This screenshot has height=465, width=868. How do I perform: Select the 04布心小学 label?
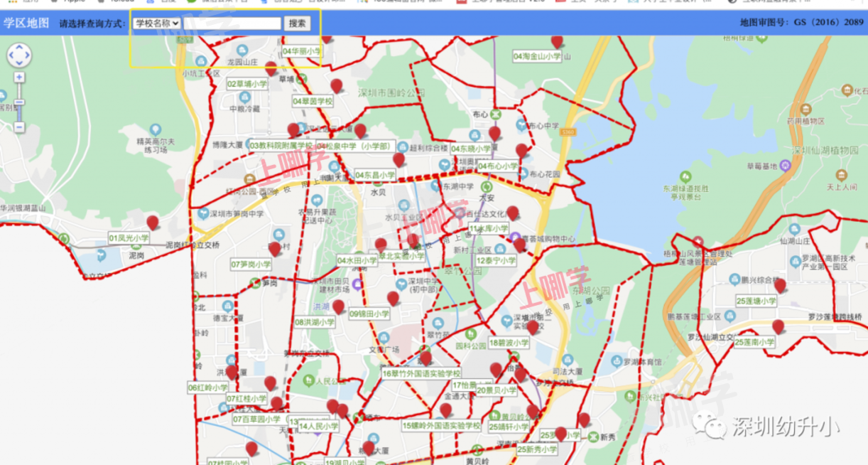[x=499, y=166]
